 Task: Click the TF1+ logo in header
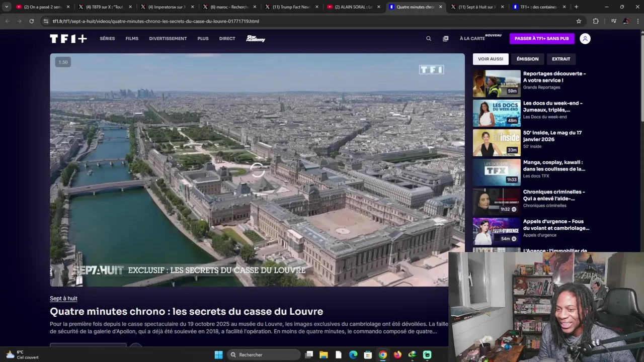click(68, 39)
